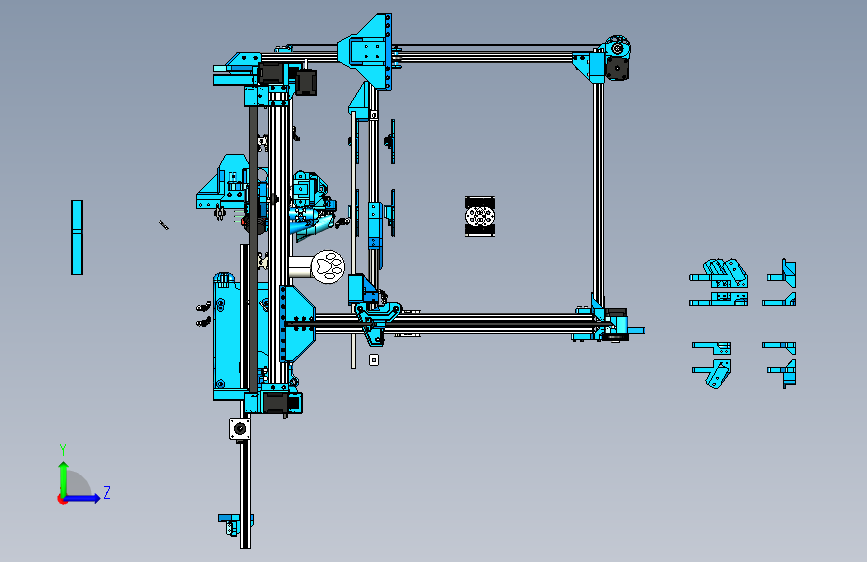Select the large cyan triangular bracket atop the frame
Viewport: 867px width, 562px height.
click(x=366, y=51)
